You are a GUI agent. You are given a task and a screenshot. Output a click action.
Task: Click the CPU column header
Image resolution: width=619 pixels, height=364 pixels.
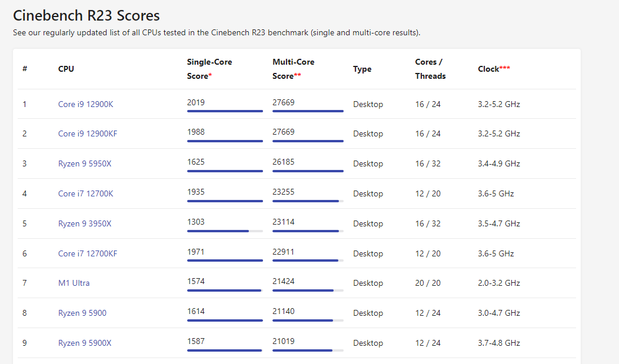66,69
